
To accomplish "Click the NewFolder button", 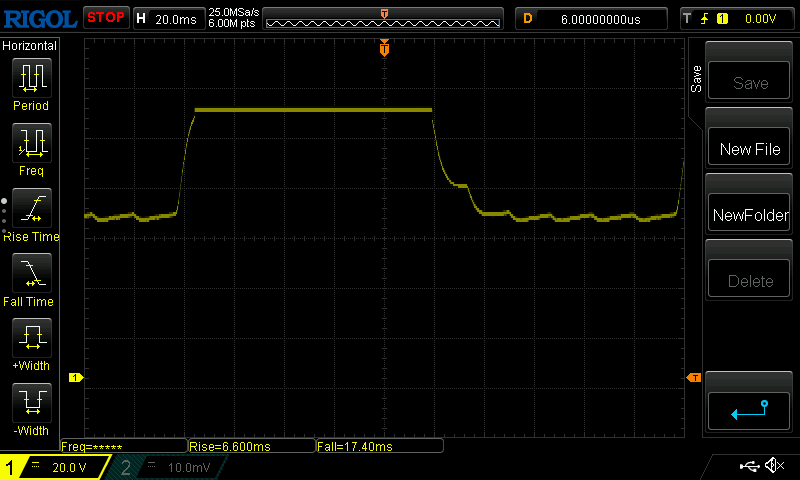I will [x=750, y=215].
